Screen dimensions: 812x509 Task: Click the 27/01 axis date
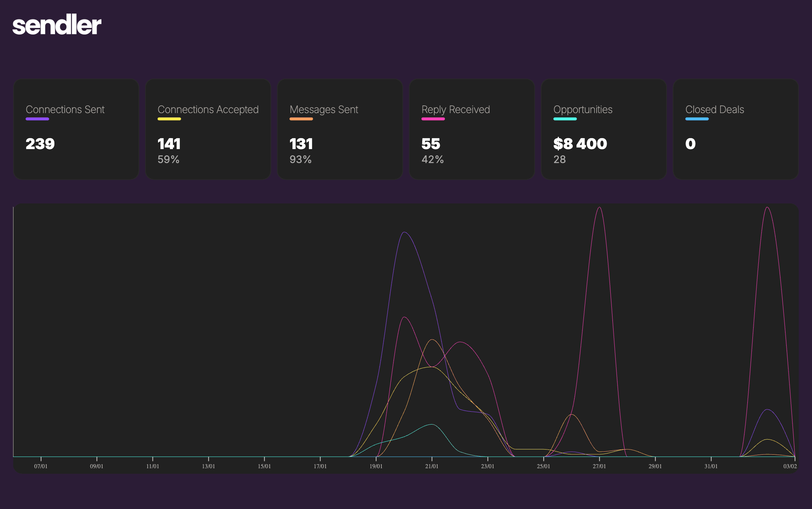point(599,466)
